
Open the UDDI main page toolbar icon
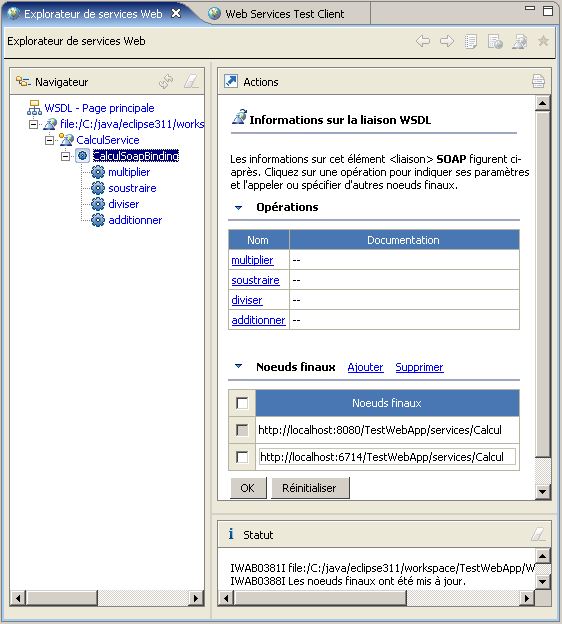click(471, 41)
